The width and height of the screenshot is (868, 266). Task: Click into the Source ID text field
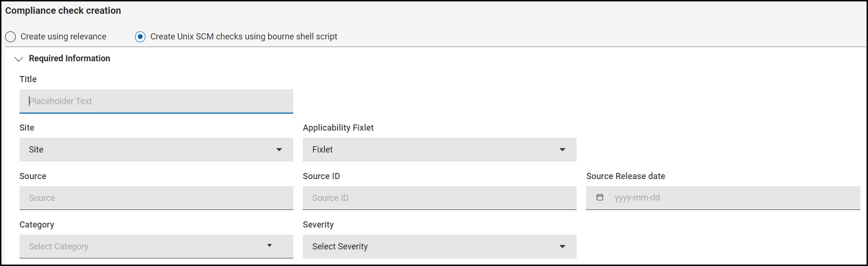coord(439,198)
